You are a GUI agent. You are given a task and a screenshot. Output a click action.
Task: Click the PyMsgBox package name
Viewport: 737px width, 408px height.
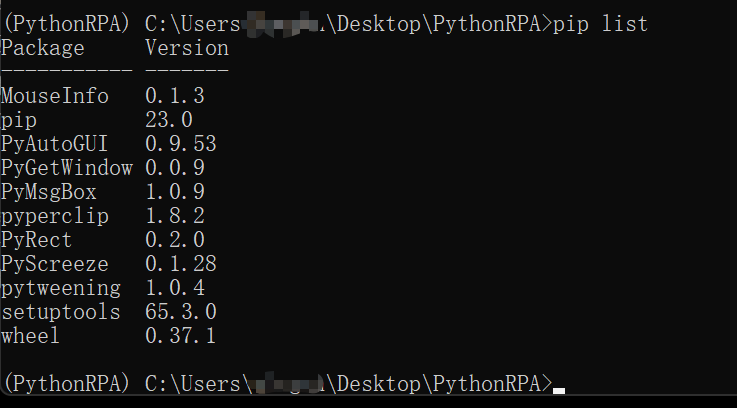click(49, 192)
